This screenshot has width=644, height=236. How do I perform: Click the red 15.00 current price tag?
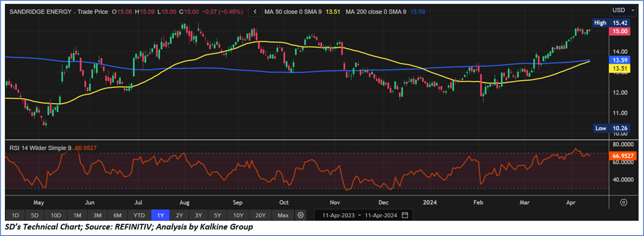pos(620,31)
